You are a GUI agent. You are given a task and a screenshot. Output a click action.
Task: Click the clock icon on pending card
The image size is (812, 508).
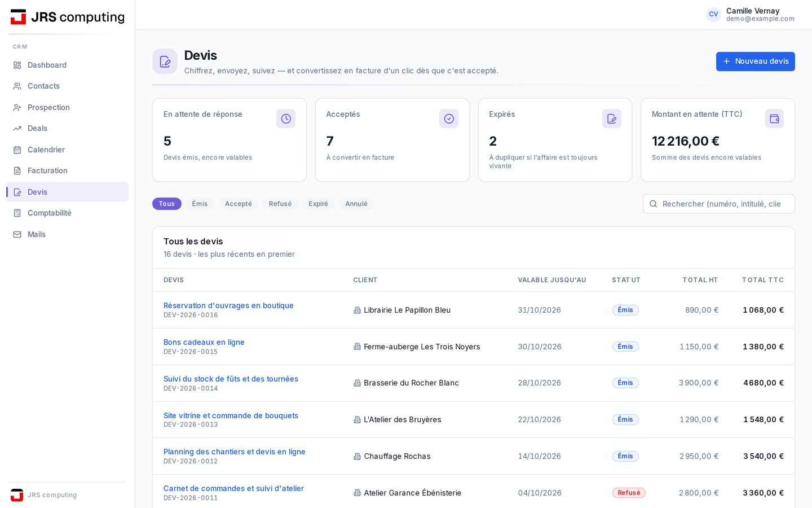[286, 119]
